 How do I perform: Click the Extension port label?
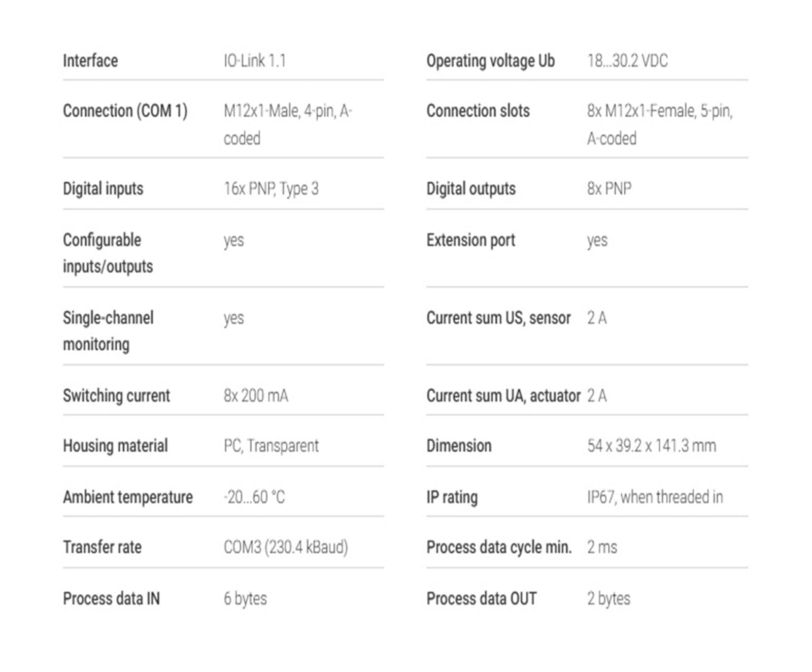(470, 240)
